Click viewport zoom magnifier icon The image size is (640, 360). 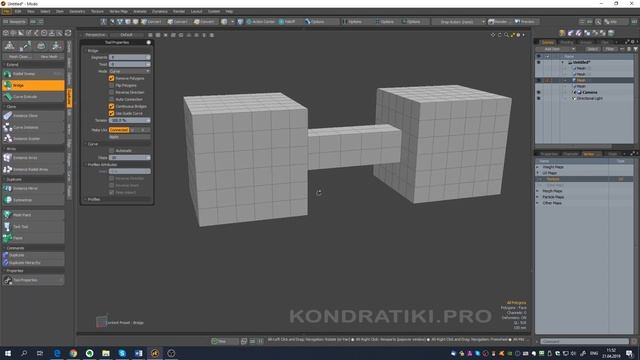click(506, 35)
